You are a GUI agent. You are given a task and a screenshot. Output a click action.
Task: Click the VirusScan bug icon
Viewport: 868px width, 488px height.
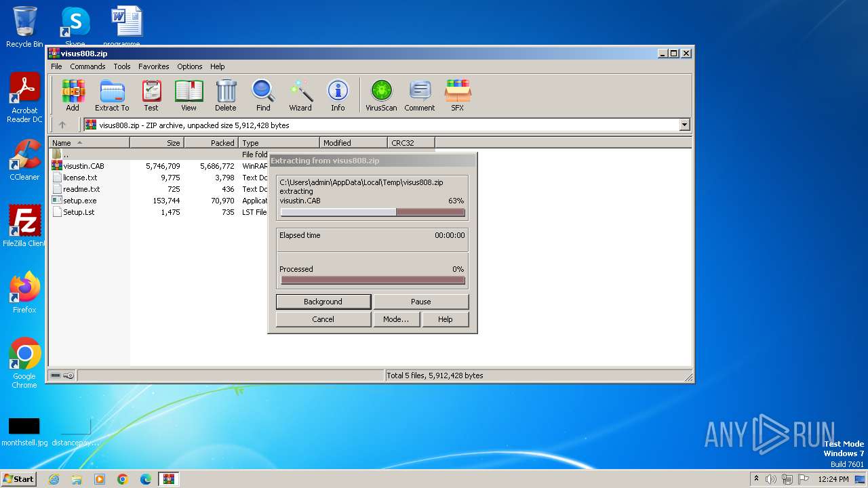pos(381,96)
